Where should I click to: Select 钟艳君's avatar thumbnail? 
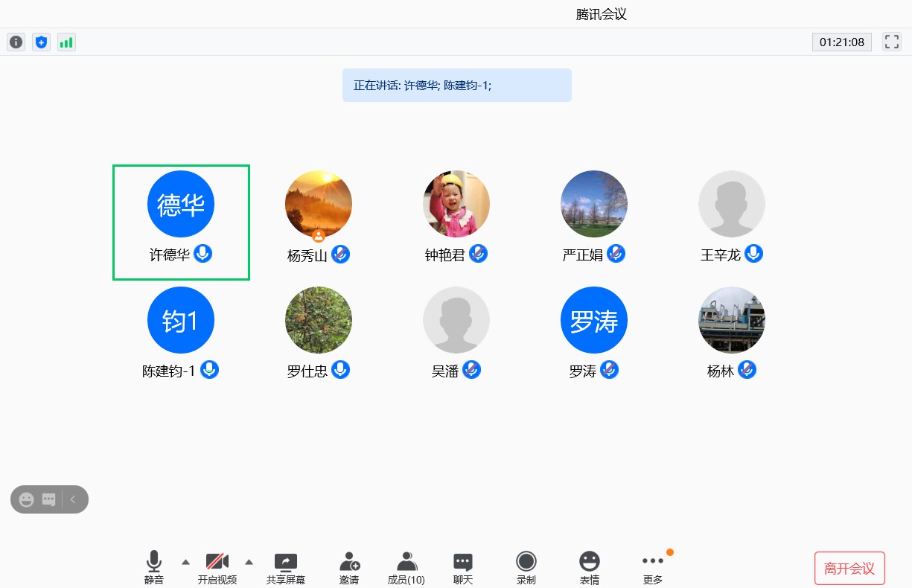click(456, 204)
